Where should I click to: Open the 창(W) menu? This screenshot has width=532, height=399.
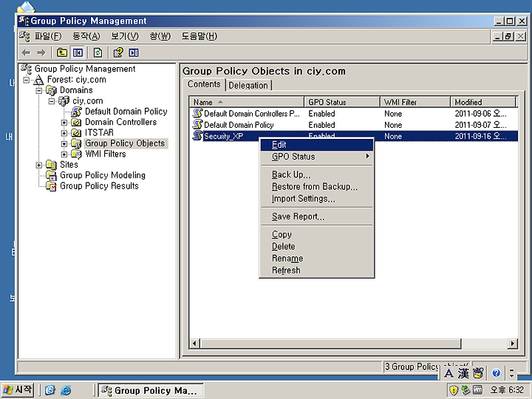pyautogui.click(x=160, y=36)
